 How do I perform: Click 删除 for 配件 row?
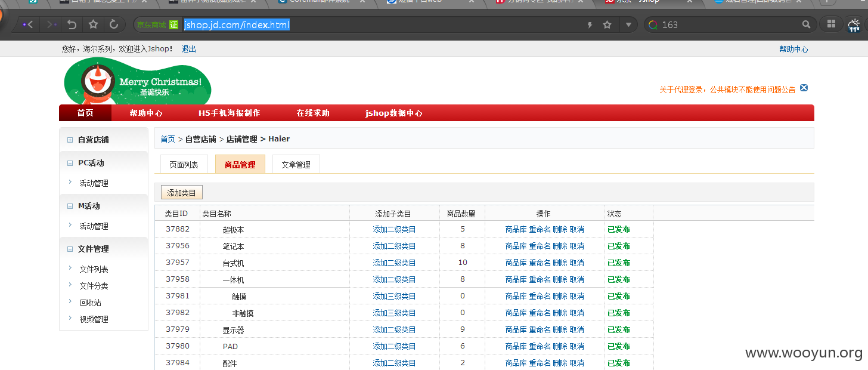(560, 363)
